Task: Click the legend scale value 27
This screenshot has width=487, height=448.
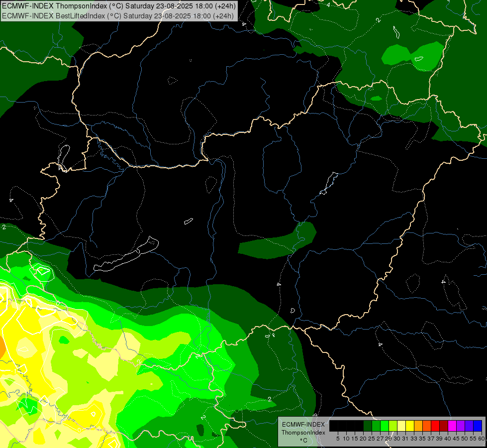Action: click(x=380, y=439)
